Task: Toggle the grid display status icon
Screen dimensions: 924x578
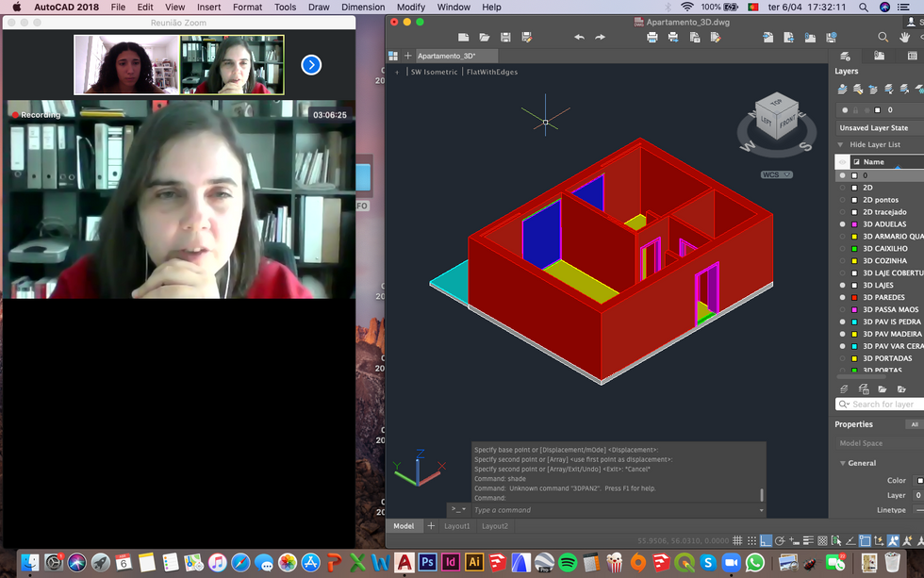Action: (737, 540)
